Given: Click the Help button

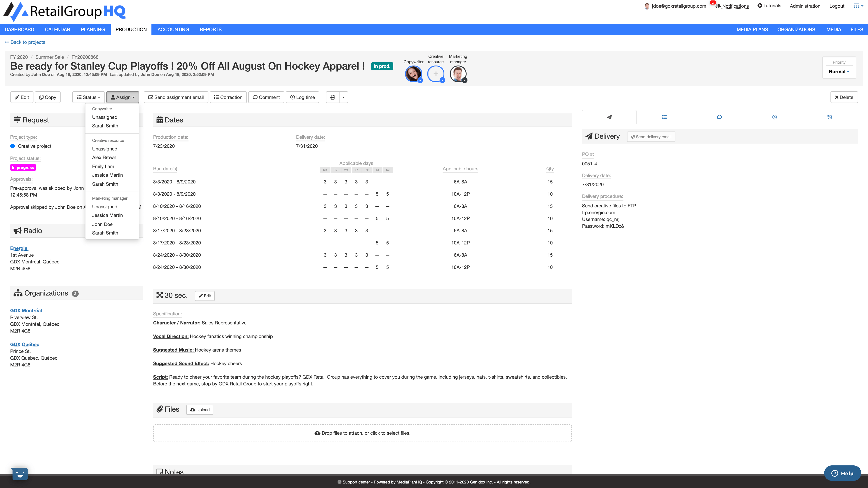Looking at the screenshot, I should [842, 473].
